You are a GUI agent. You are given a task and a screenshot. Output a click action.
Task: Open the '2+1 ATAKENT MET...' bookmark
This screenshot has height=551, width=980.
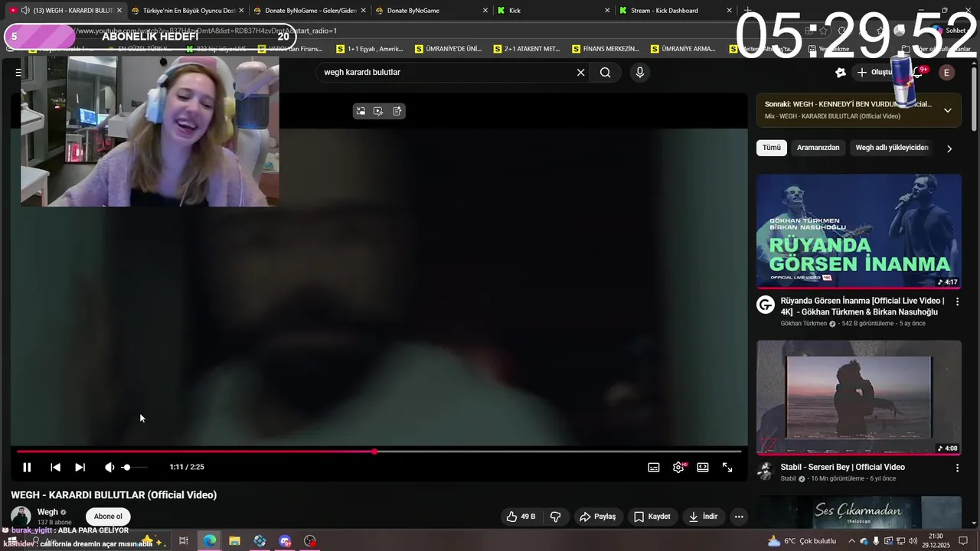point(527,48)
